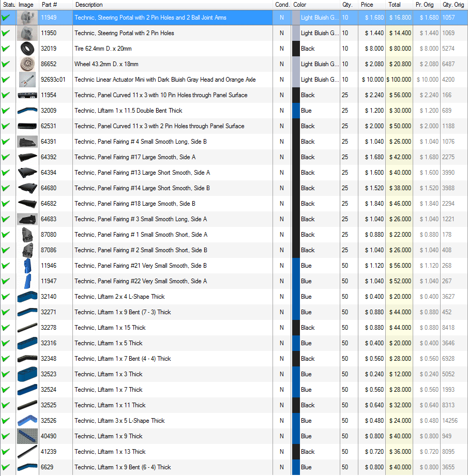The image size is (468, 476).
Task: Click the green status check for part 6629
Action: pos(6,467)
